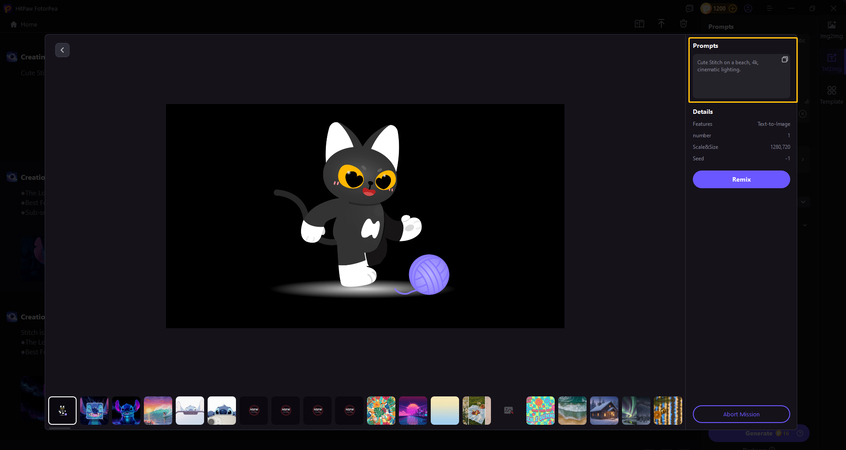Switch to the Template sidebar tab
Screen dimensions: 846x450
coord(831,95)
